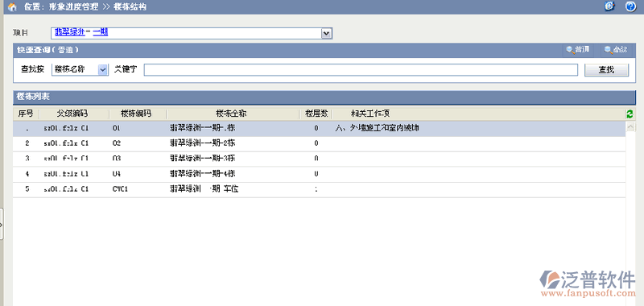Sort by 楼层数 column header
This screenshot has width=644, height=306.
click(x=316, y=114)
